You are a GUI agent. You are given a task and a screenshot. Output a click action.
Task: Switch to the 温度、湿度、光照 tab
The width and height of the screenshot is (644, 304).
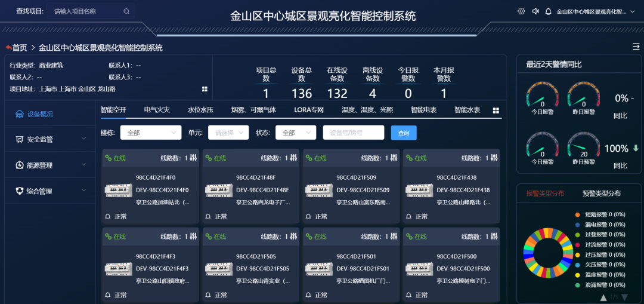click(367, 110)
